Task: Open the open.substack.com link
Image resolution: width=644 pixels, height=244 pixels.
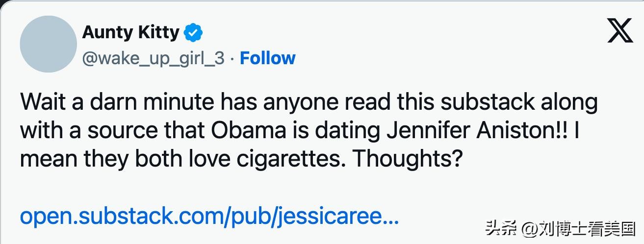Action: pyautogui.click(x=209, y=217)
